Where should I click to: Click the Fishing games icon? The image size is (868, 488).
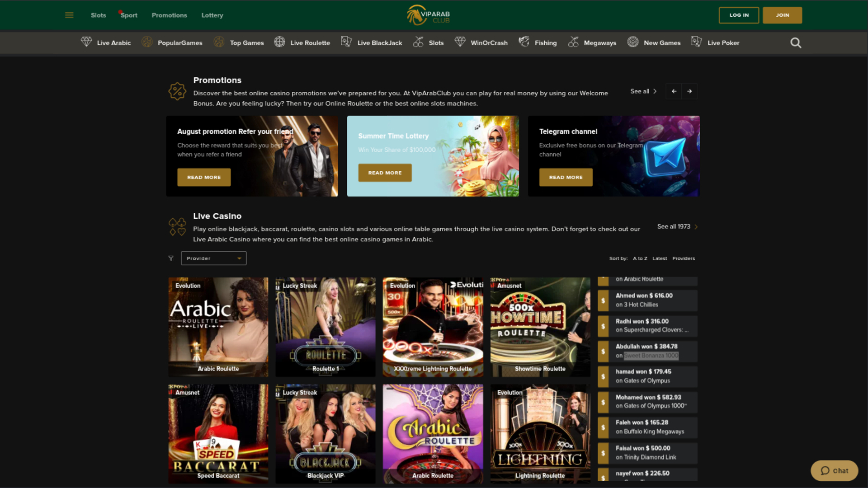[x=524, y=42]
